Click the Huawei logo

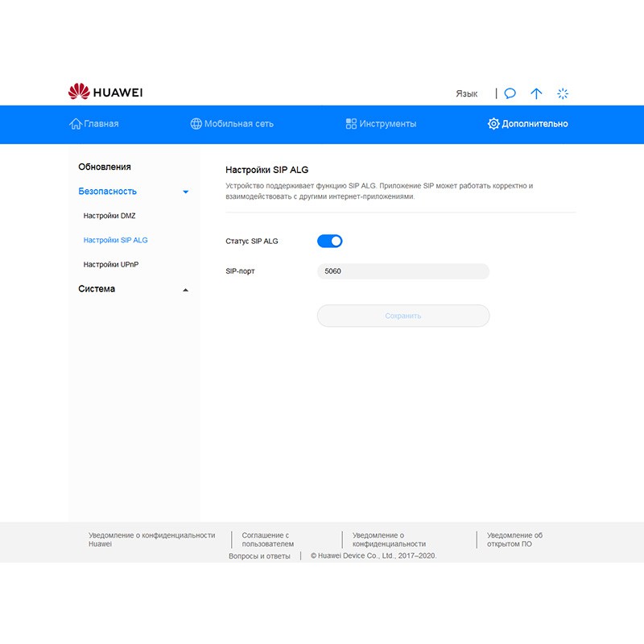coord(105,93)
